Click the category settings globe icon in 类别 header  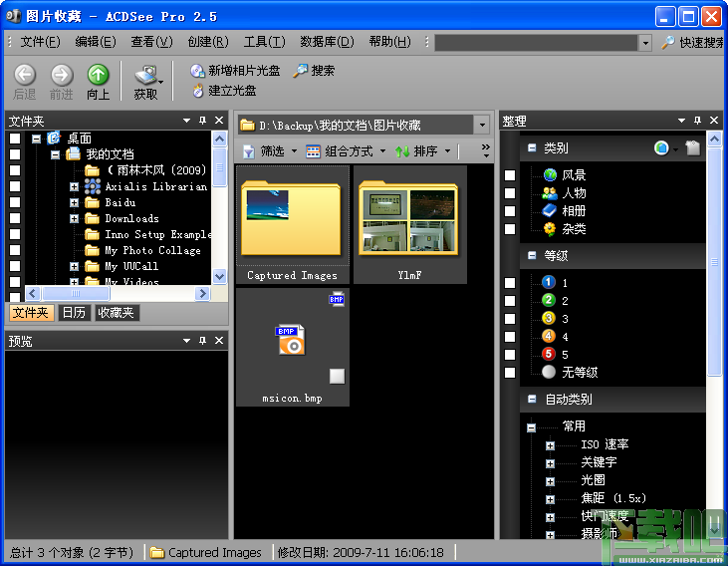(661, 148)
